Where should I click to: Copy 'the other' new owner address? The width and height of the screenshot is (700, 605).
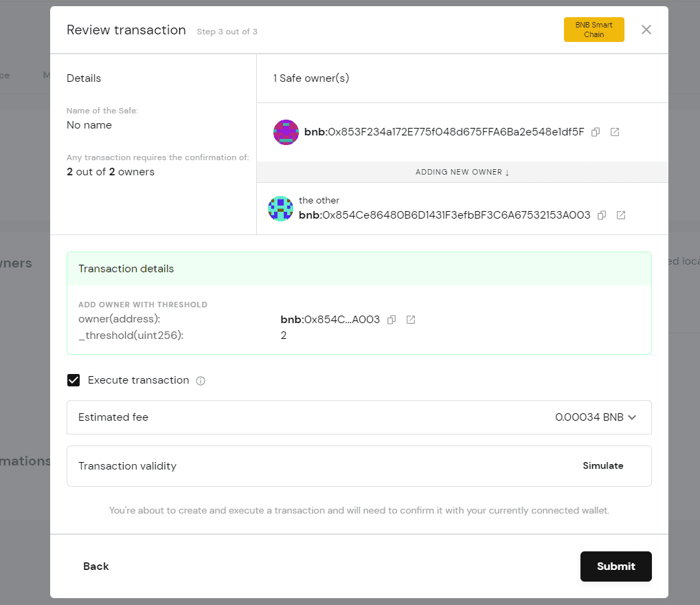tap(602, 215)
